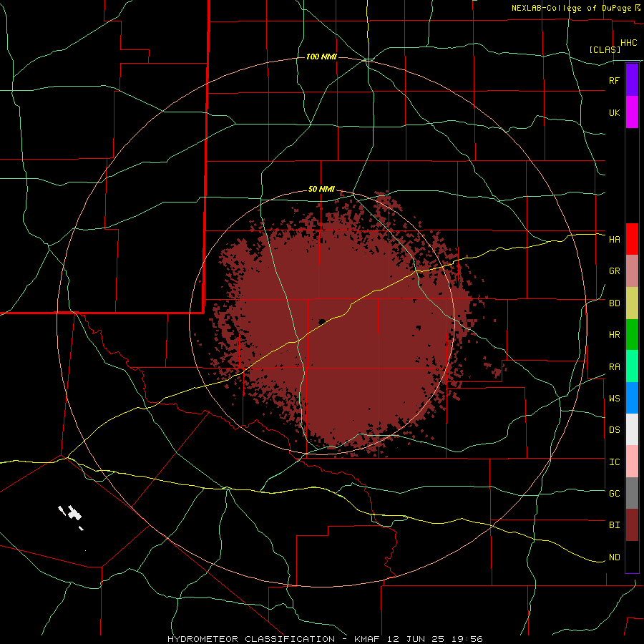Click the black radar site dot at center
This screenshot has height=644, width=644.
[322, 321]
